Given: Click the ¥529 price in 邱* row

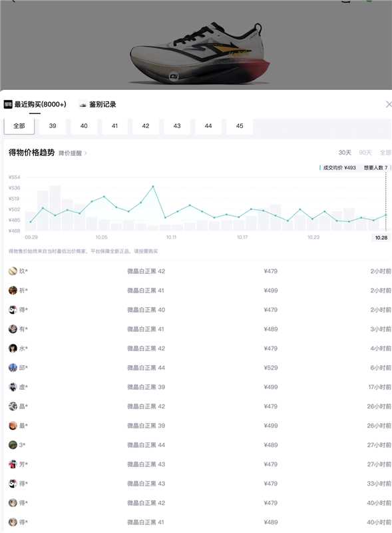Looking at the screenshot, I should point(271,368).
